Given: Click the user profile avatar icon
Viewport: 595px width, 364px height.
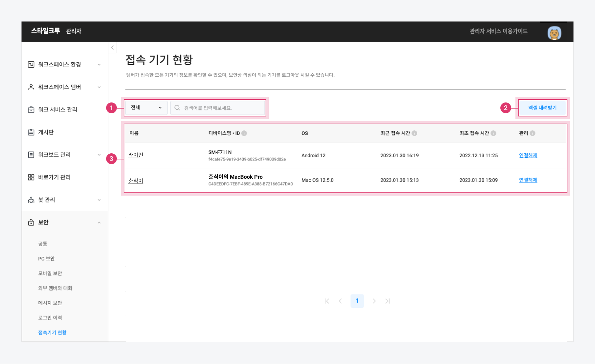Looking at the screenshot, I should tap(554, 33).
